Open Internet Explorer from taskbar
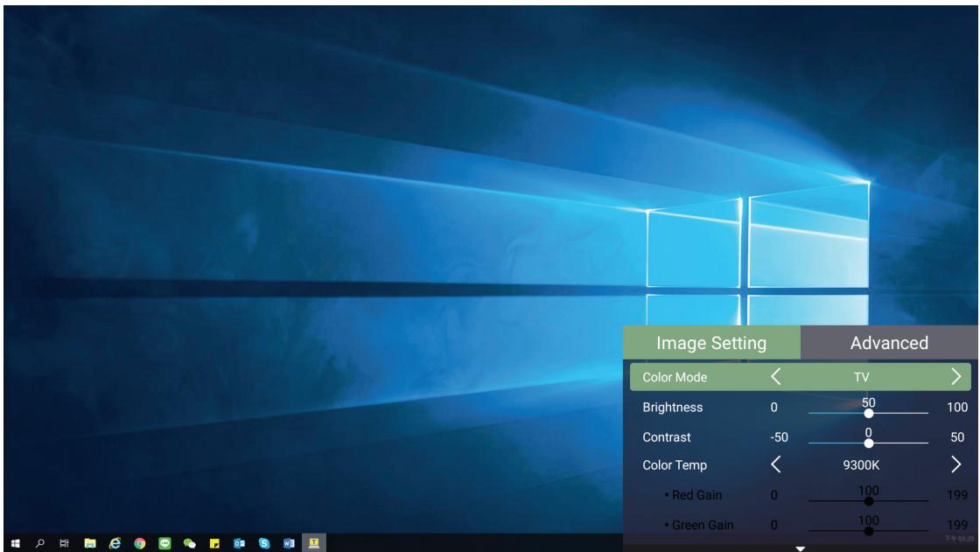 115,543
